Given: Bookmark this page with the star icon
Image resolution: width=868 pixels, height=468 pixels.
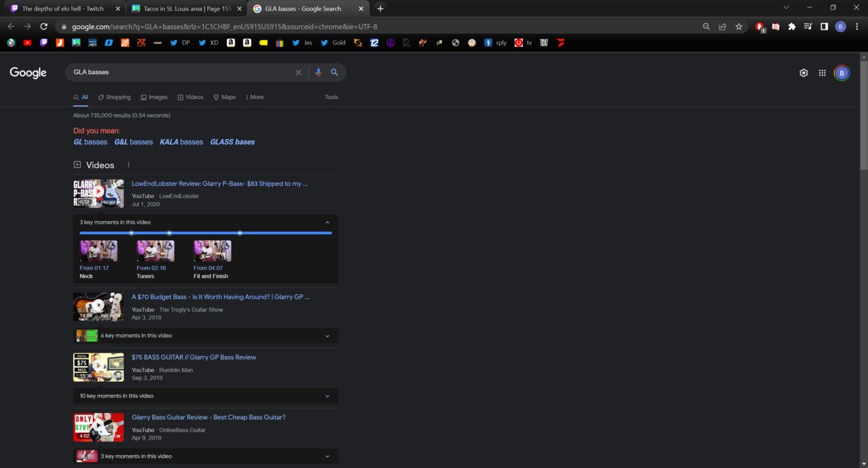Looking at the screenshot, I should click(x=739, y=26).
